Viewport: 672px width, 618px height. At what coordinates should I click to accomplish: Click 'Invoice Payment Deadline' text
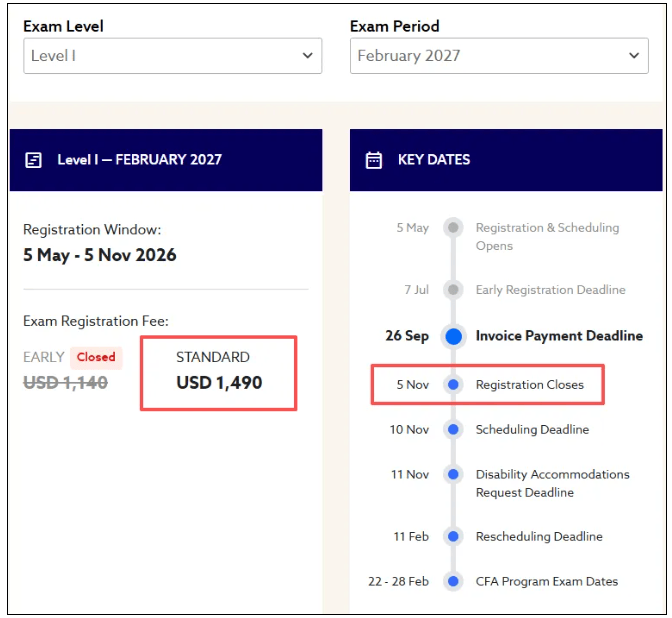[559, 336]
